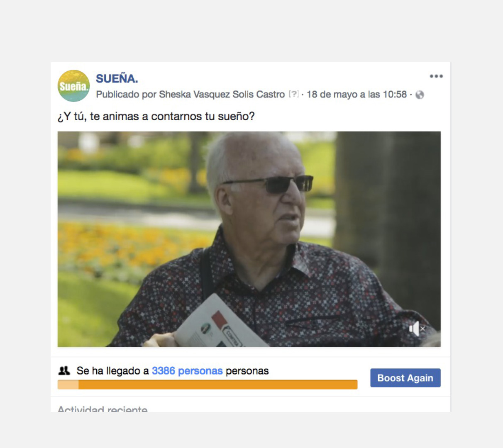The image size is (503, 448).
Task: Click the 'Publicado por' label text
Action: [126, 95]
